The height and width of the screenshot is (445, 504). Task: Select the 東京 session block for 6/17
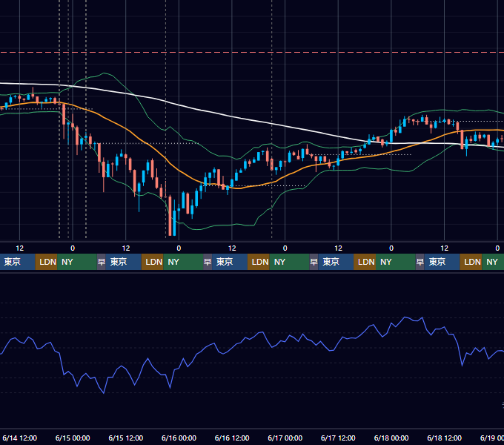point(336,262)
